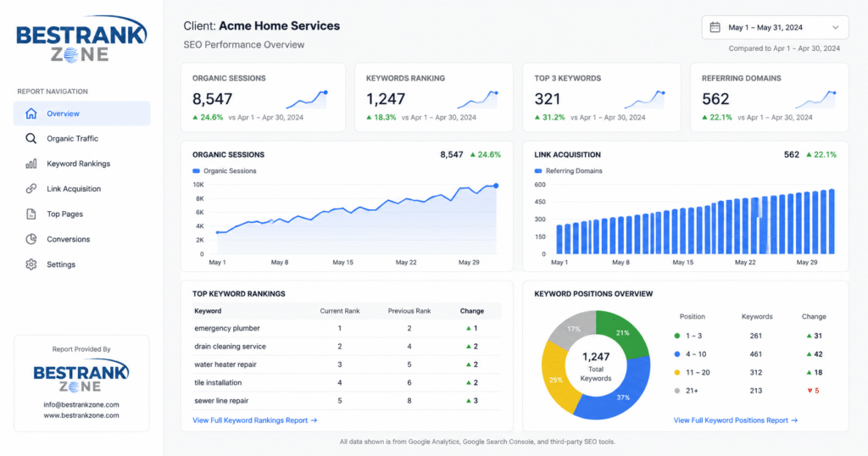Click the green 21% donut segment

coord(625,334)
